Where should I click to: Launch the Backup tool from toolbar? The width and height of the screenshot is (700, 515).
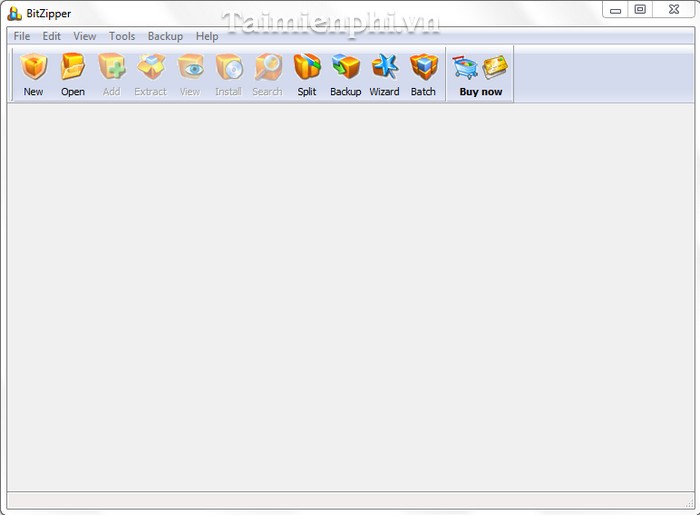click(346, 68)
